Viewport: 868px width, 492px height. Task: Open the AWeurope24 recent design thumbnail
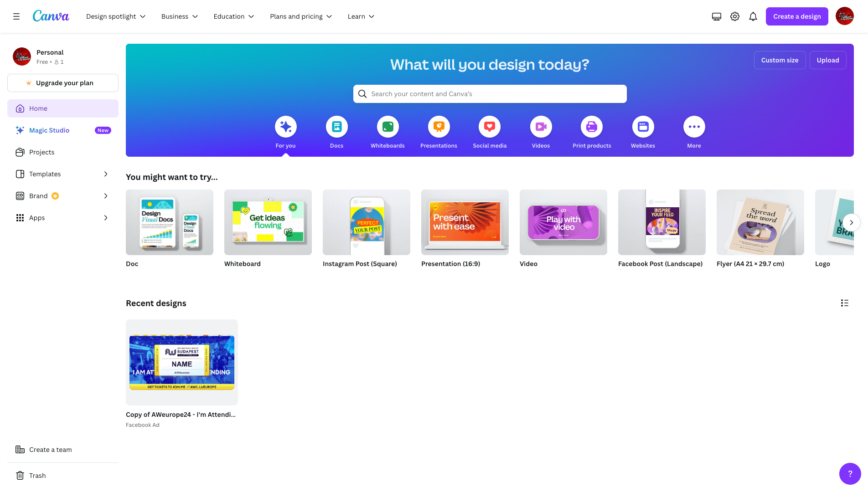click(181, 362)
